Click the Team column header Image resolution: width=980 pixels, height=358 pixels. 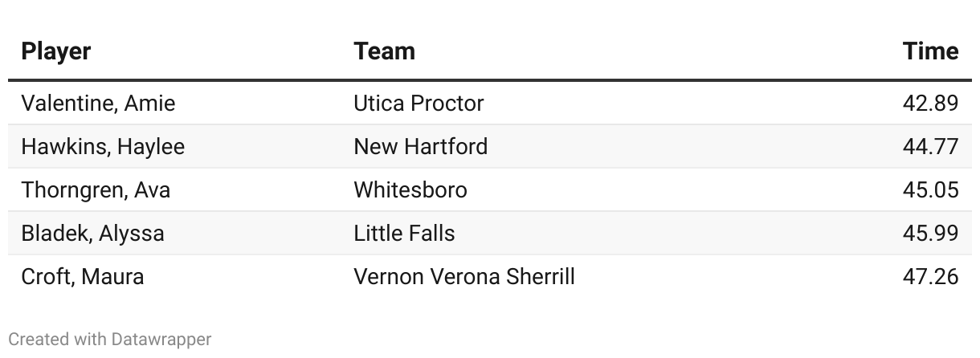click(x=384, y=51)
